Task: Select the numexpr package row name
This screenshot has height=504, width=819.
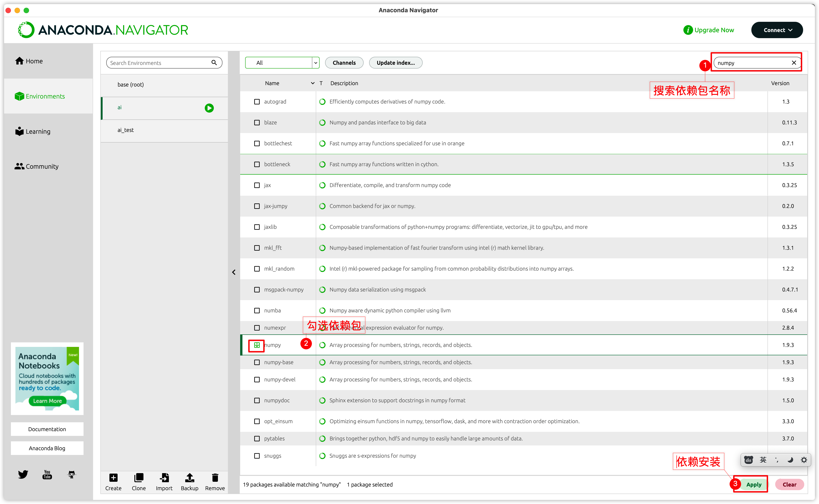Action: tap(275, 328)
